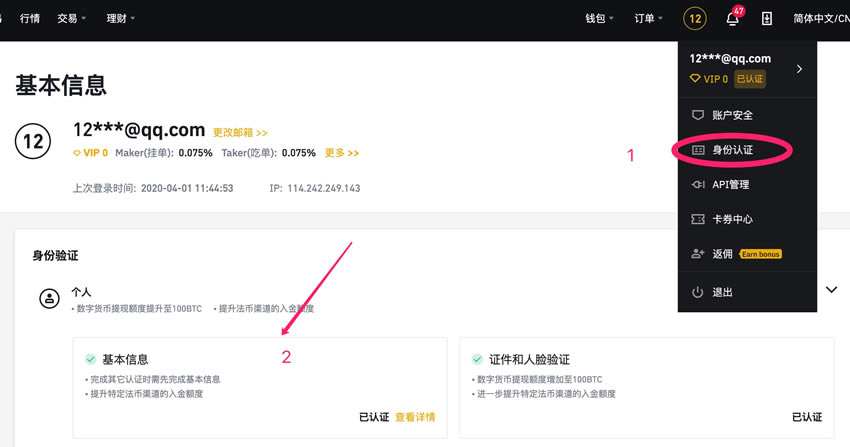Go to the 行情 markets tab
Screen dimensions: 850x447
(x=30, y=18)
